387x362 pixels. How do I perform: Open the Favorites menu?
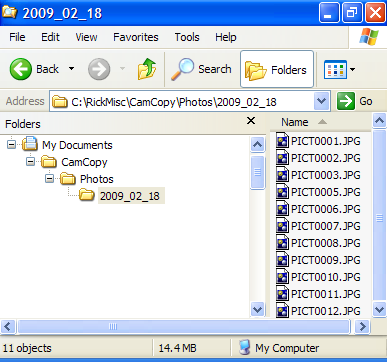136,37
